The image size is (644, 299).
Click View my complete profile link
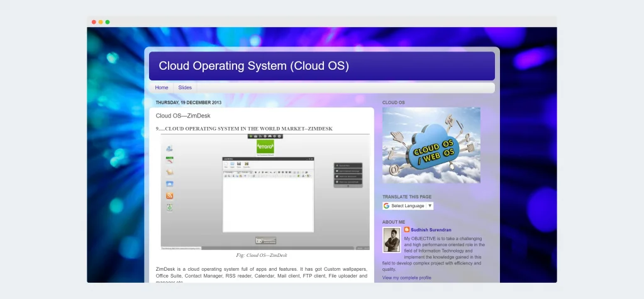(x=407, y=278)
